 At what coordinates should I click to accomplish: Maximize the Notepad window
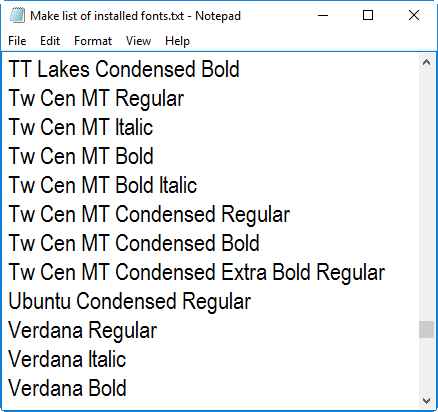click(x=368, y=15)
